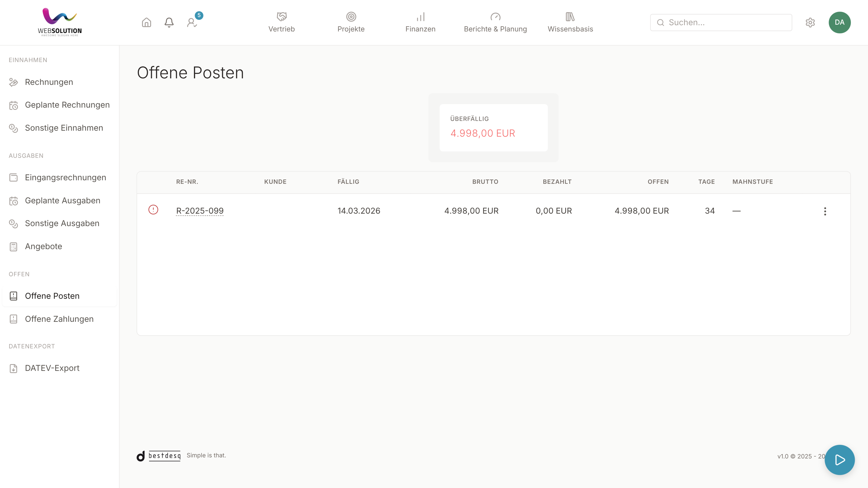Click the Sonstige Ausgaben coins icon
This screenshot has width=868, height=488.
tap(14, 224)
